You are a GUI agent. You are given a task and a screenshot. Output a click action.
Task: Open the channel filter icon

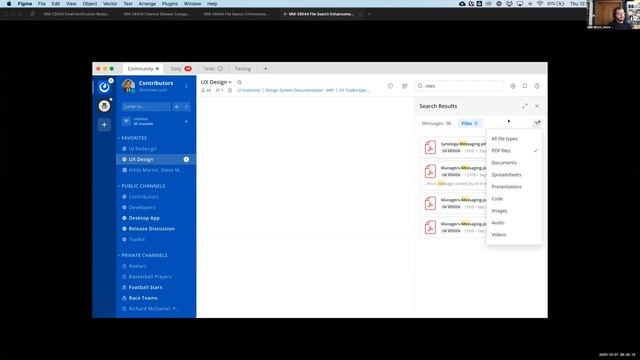126,122
